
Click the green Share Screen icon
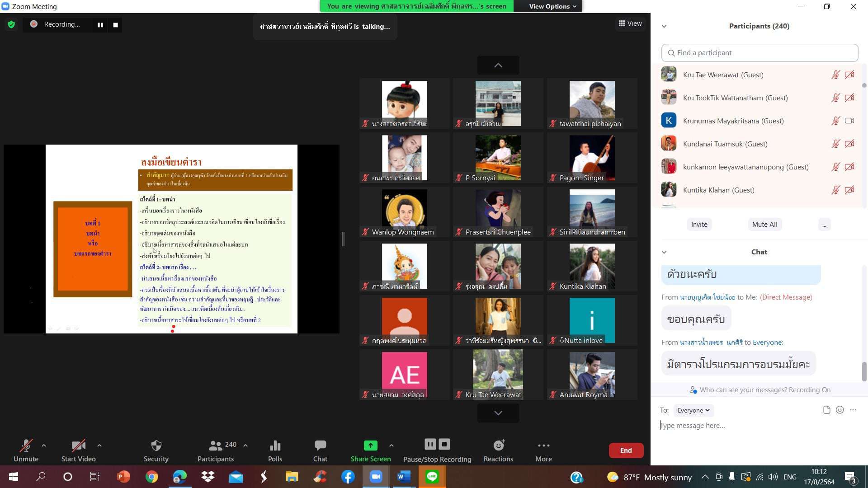tap(370, 446)
